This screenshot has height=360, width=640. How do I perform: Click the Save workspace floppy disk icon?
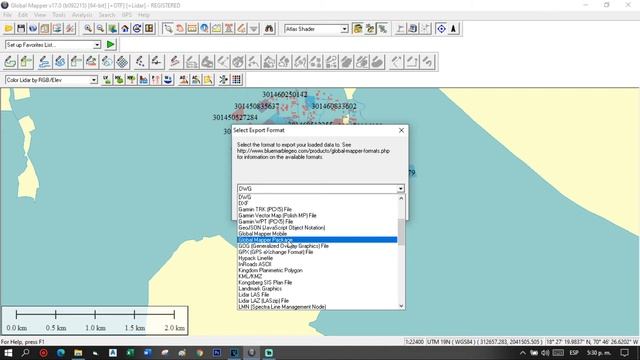click(x=21, y=29)
